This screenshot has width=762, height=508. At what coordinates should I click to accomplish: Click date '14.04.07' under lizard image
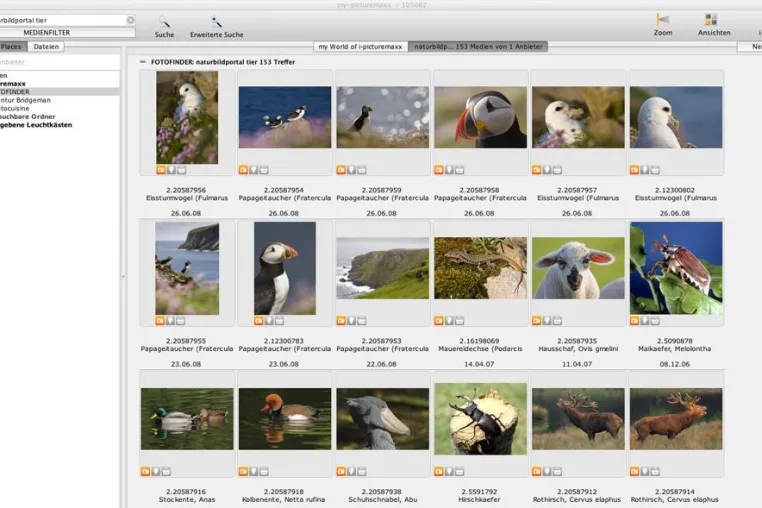click(479, 364)
